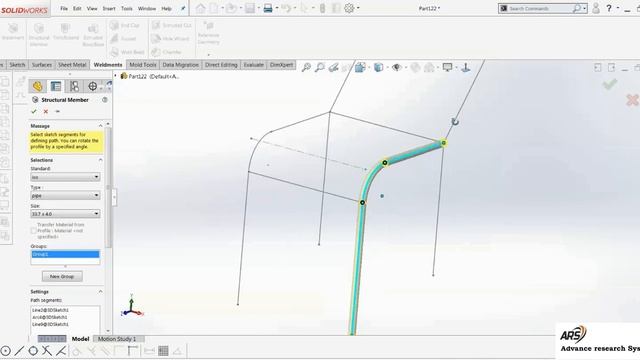640x360 pixels.
Task: Open the Display Style icon
Action: point(378,67)
